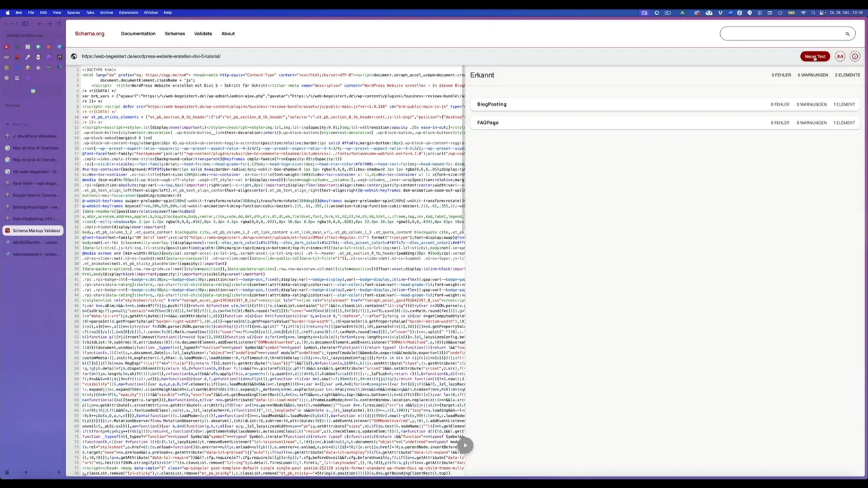
Task: Click the play arrow overlay beside the code panel
Action: (x=465, y=445)
